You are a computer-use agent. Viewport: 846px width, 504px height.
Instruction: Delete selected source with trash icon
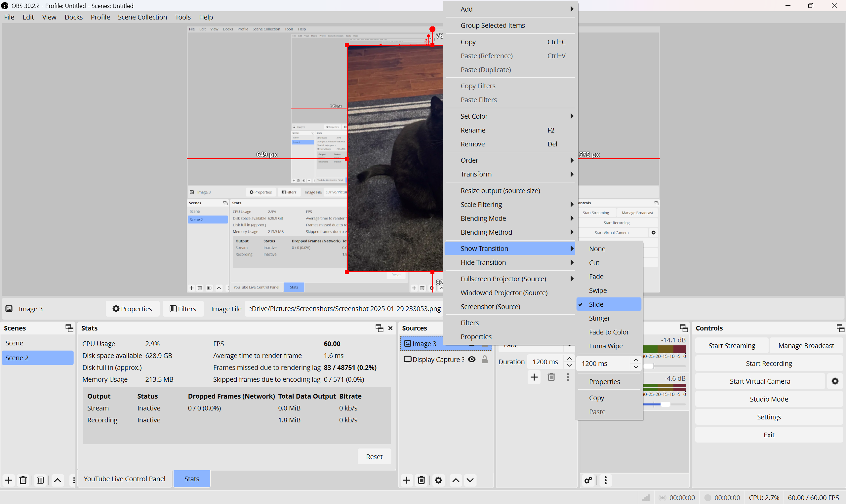pyautogui.click(x=422, y=480)
